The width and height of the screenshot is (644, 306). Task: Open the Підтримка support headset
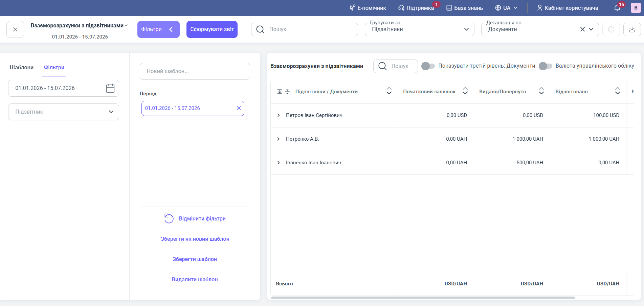[x=416, y=8]
